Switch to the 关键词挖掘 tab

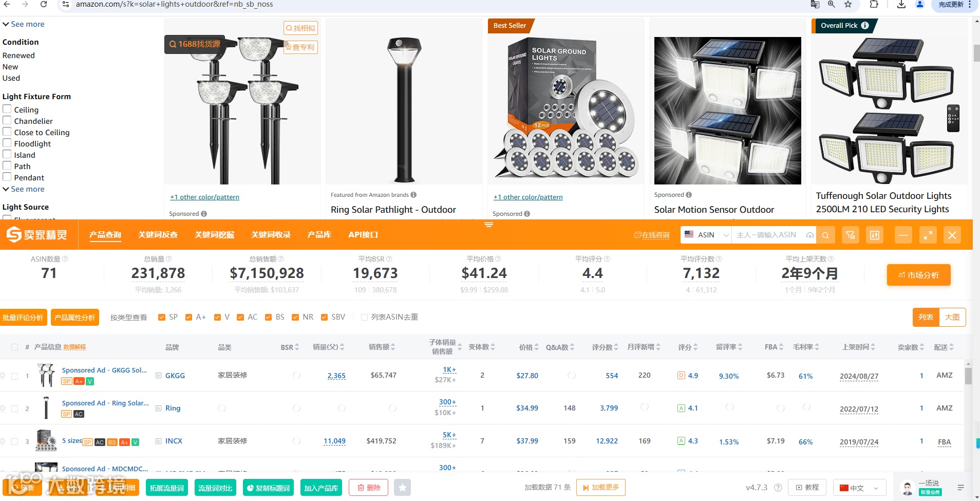click(214, 235)
